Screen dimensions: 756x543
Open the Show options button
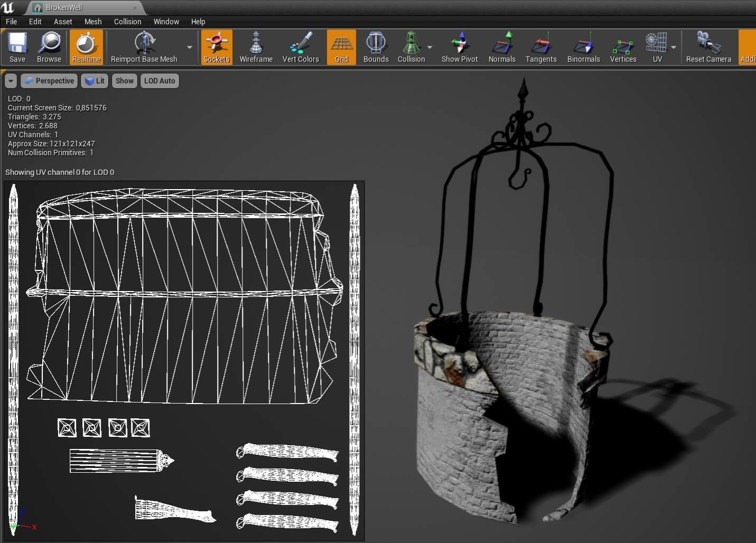pos(124,81)
